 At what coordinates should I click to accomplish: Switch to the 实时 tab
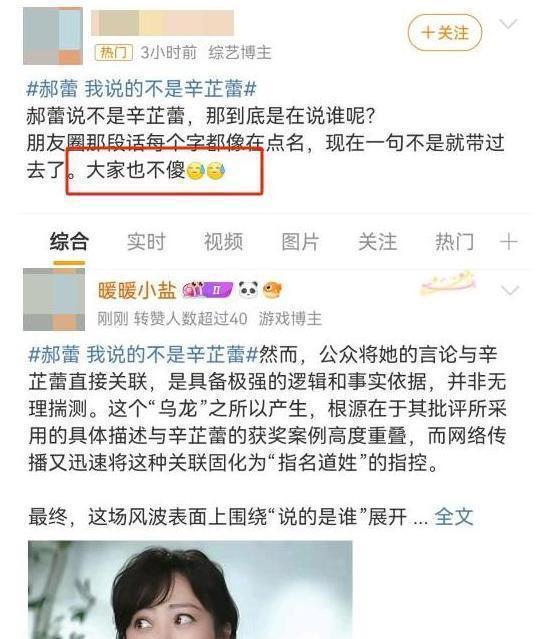coord(146,242)
